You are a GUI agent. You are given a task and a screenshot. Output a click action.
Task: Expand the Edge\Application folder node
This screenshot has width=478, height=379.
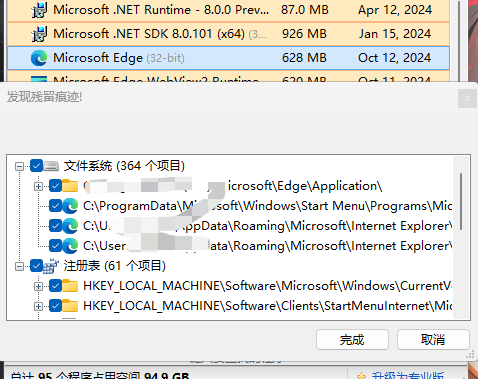[x=39, y=186]
